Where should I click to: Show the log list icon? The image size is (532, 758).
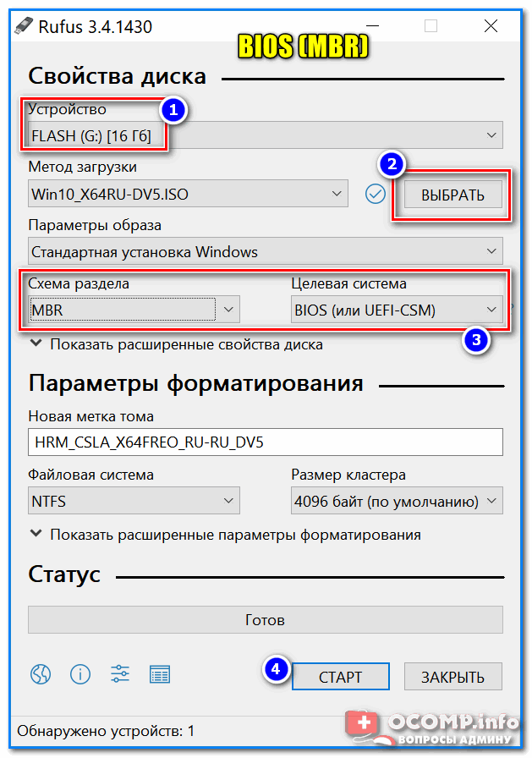pos(160,674)
